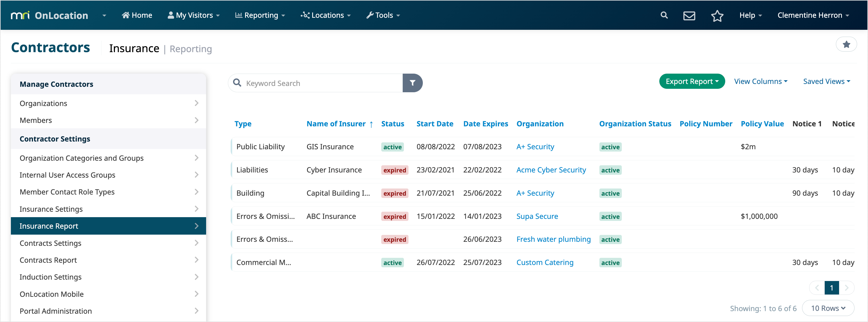Open the Help menu
The image size is (868, 322).
750,15
